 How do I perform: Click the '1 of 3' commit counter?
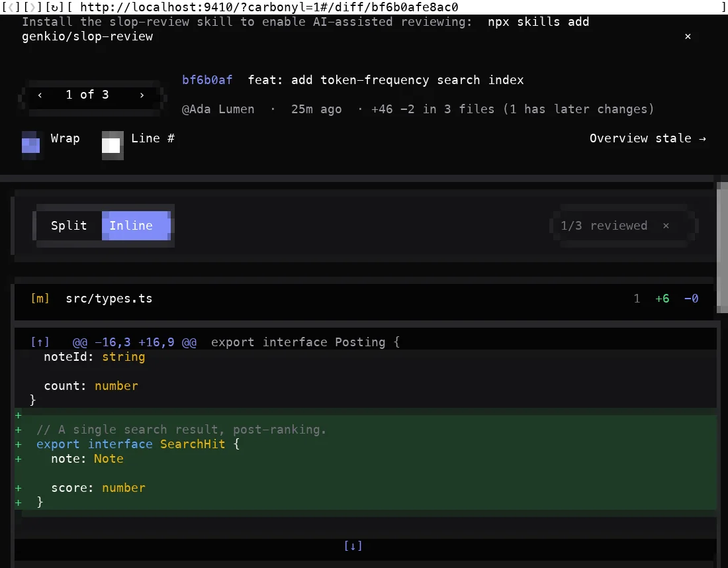87,95
